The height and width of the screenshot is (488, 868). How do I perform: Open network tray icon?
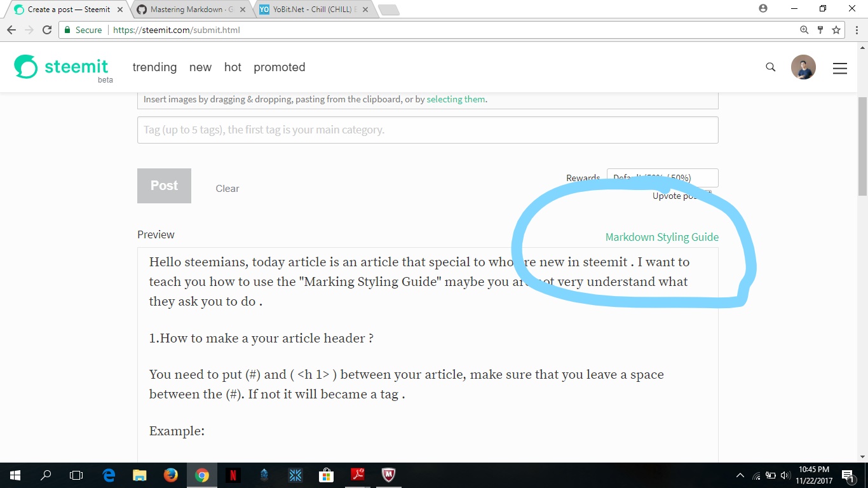pyautogui.click(x=756, y=475)
